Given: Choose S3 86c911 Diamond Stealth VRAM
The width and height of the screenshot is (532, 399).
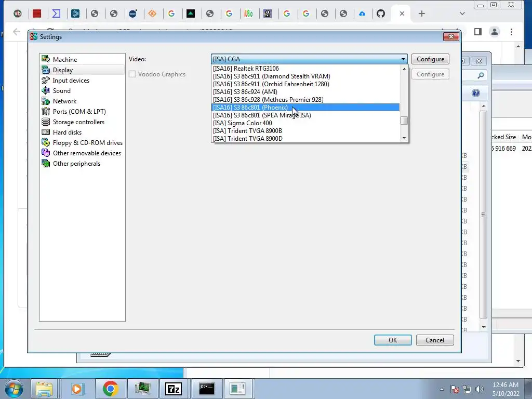Looking at the screenshot, I should (305, 76).
